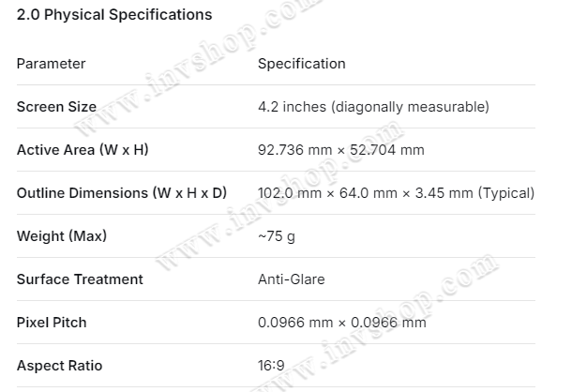Image resolution: width=572 pixels, height=392 pixels.
Task: Click the '~75 g' weight value
Action: (277, 236)
